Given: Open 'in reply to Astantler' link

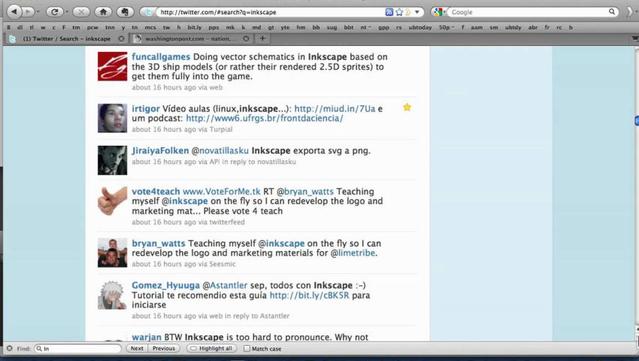Looking at the screenshot, I should click(x=257, y=316).
